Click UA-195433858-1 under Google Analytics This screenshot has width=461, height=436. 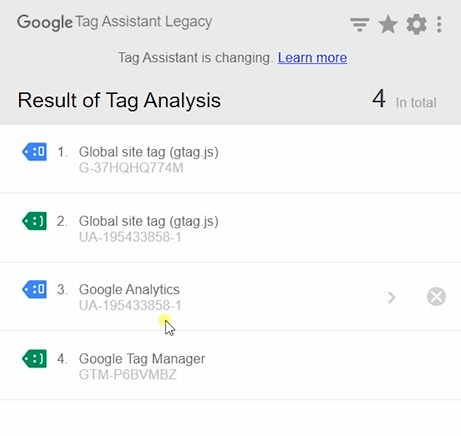(x=130, y=305)
